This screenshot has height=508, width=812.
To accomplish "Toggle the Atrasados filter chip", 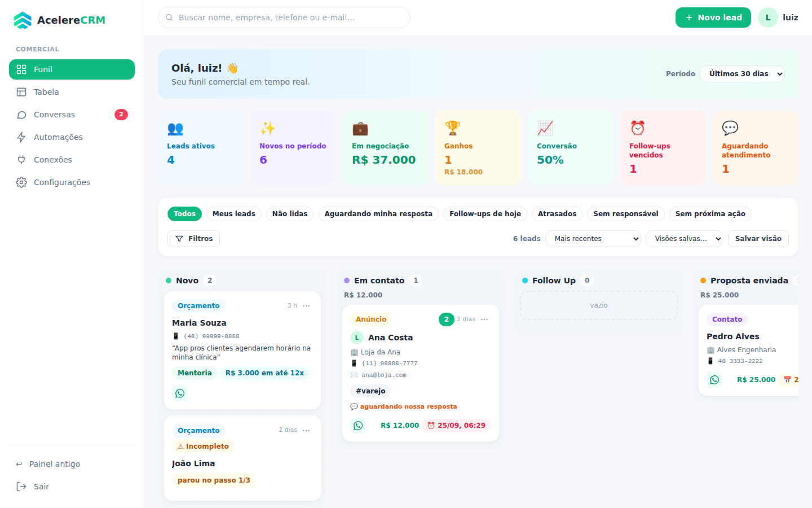I will [557, 214].
